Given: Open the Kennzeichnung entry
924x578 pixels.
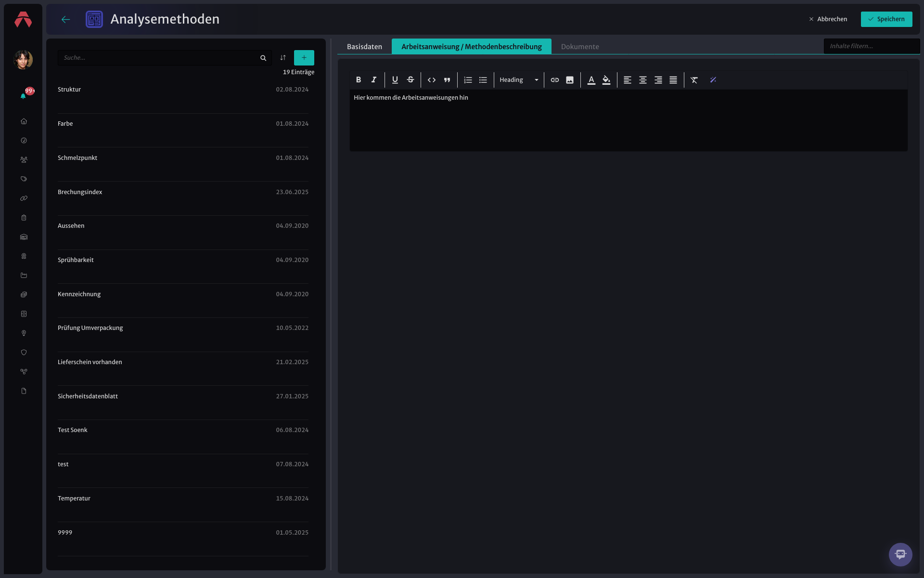Looking at the screenshot, I should pyautogui.click(x=183, y=301).
